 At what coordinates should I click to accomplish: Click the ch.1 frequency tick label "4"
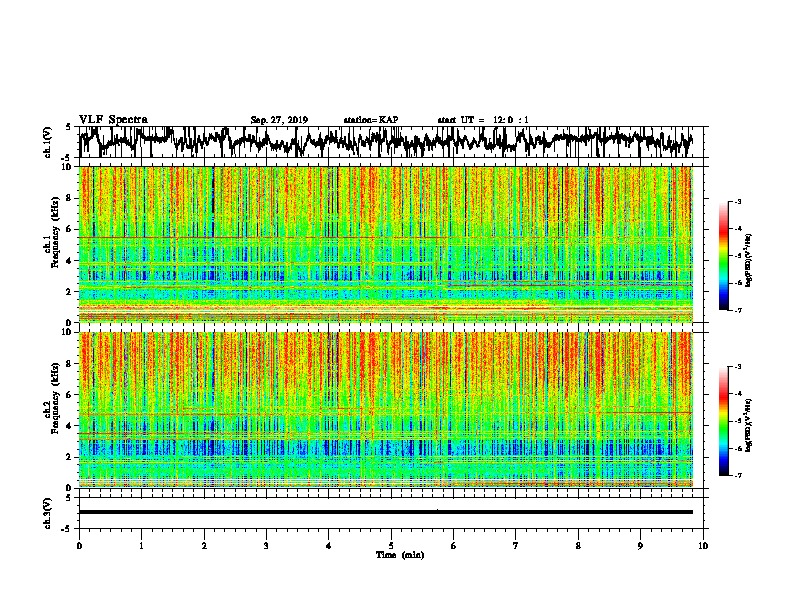[x=70, y=261]
